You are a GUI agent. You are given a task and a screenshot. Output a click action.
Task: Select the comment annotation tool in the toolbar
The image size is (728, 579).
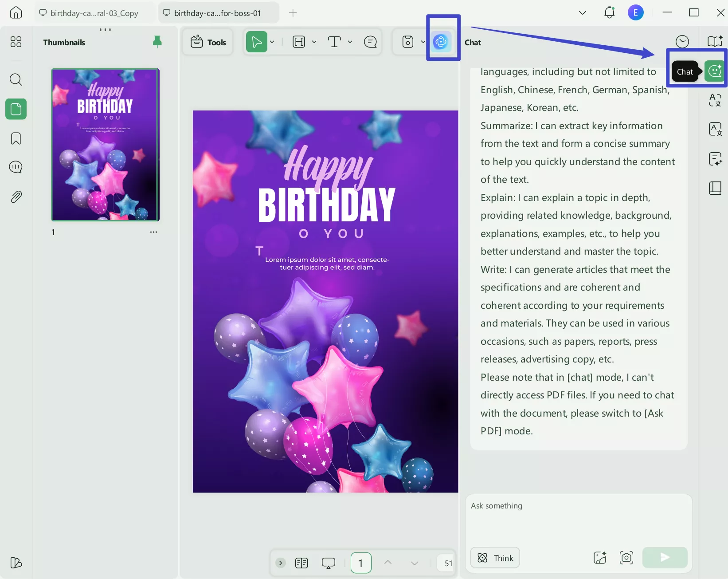tap(371, 42)
